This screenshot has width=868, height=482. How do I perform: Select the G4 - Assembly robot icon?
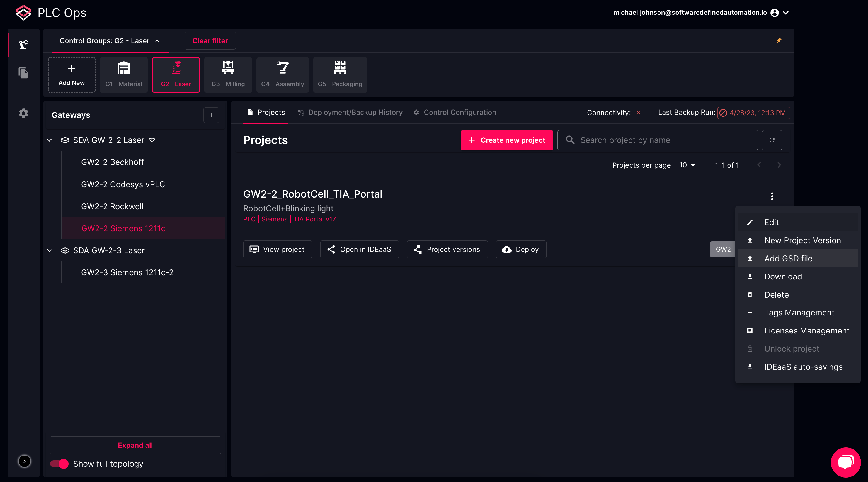coord(282,68)
